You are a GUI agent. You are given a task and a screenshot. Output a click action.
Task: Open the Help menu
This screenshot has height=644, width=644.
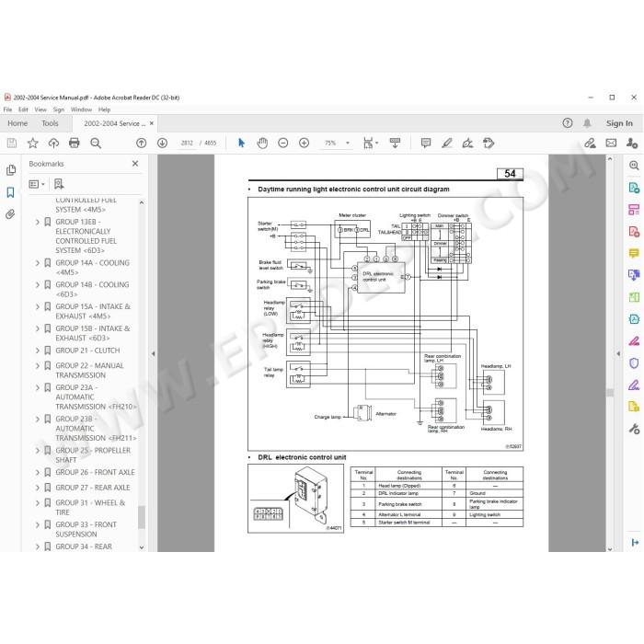tap(104, 109)
